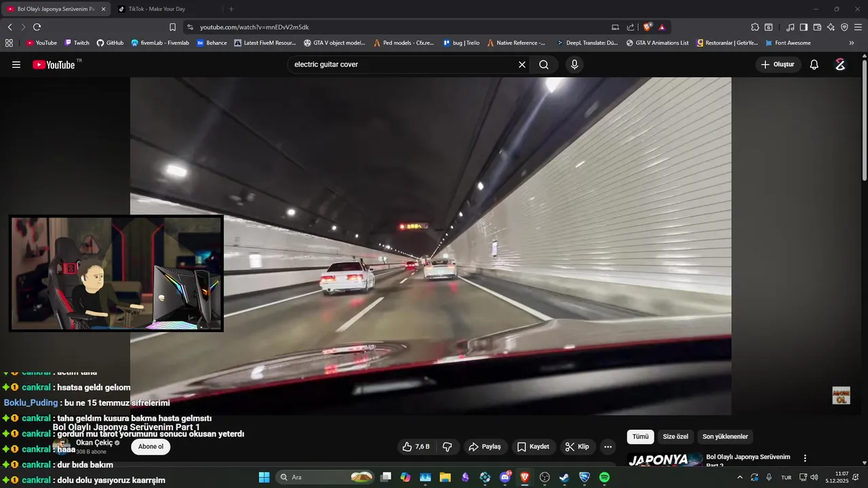Screen dimensions: 868x488
Task: Open Leo AI sparkle icon
Action: coord(831,27)
